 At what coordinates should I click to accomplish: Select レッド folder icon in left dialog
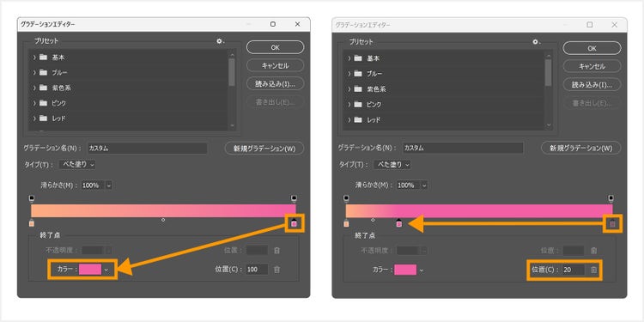coord(44,118)
